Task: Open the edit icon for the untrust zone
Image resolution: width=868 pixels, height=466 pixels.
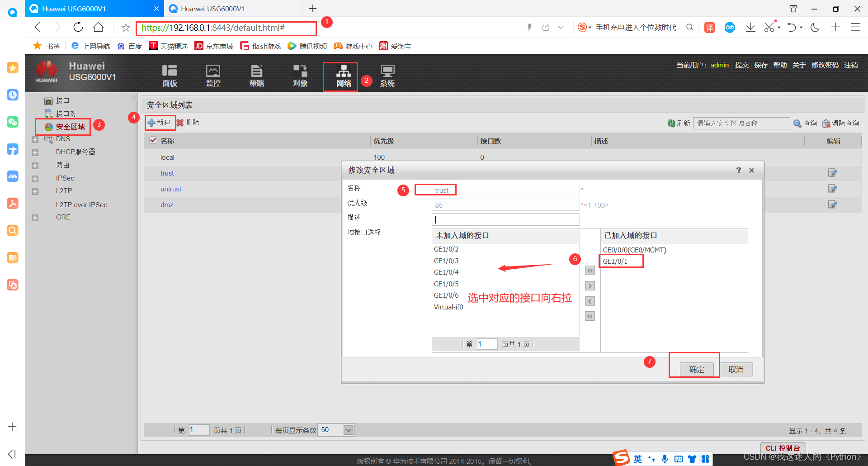Action: coord(832,189)
